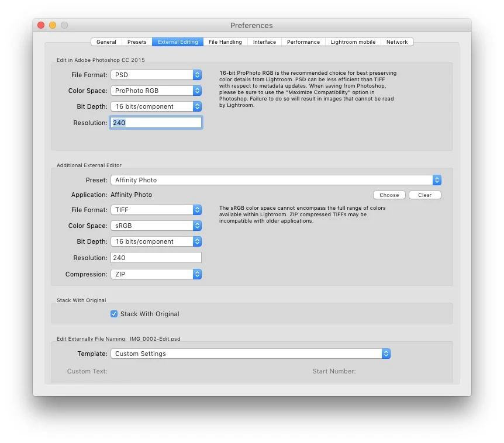Open the Affinity Photo Preset dropdown
Screen dimensions: 504x443
276,180
